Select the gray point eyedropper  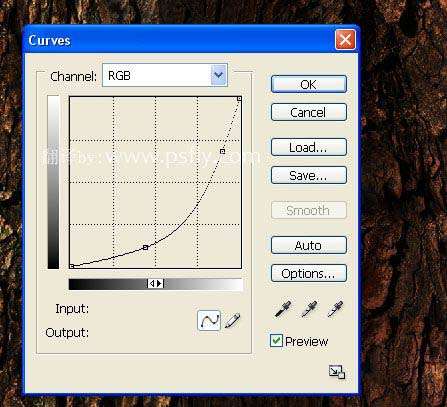pos(309,309)
